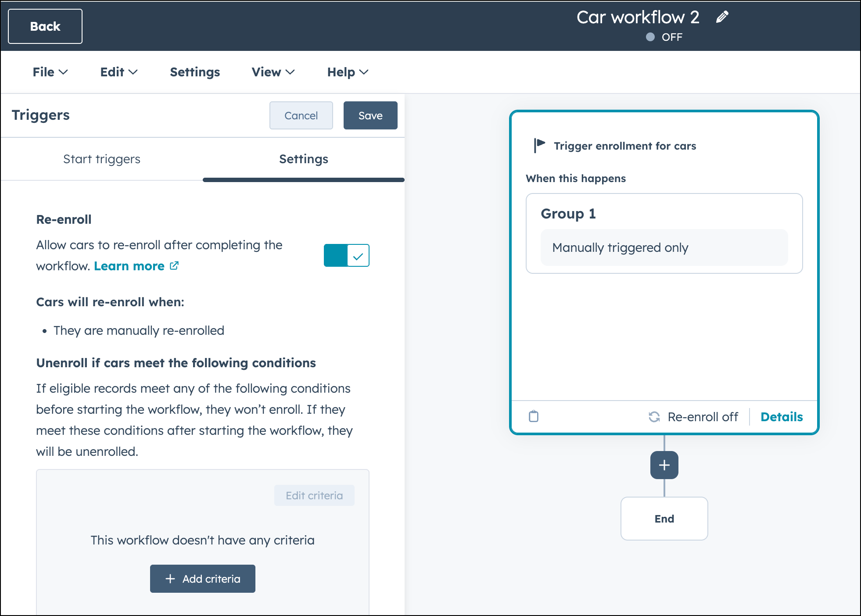This screenshot has height=616, width=861.
Task: Click This workflow doesn't have any criteria text
Action: point(203,540)
